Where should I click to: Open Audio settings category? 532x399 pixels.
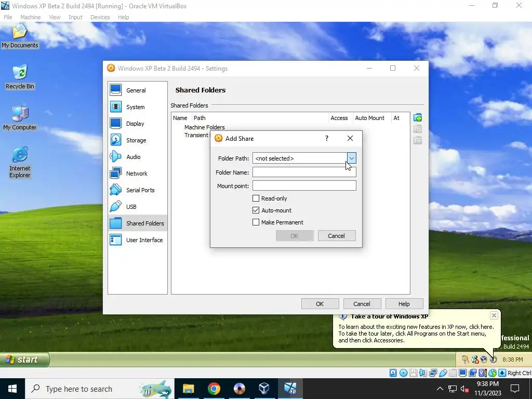click(x=137, y=157)
